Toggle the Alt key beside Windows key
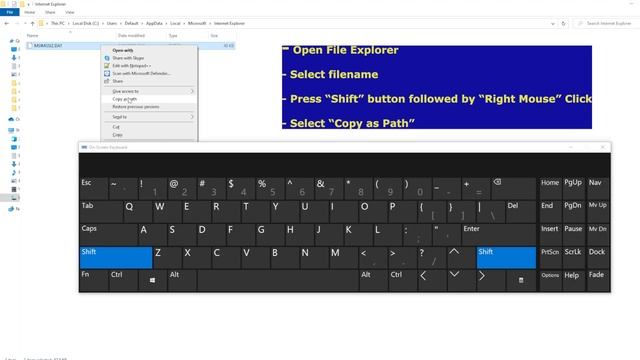640x360 pixels. 182,280
